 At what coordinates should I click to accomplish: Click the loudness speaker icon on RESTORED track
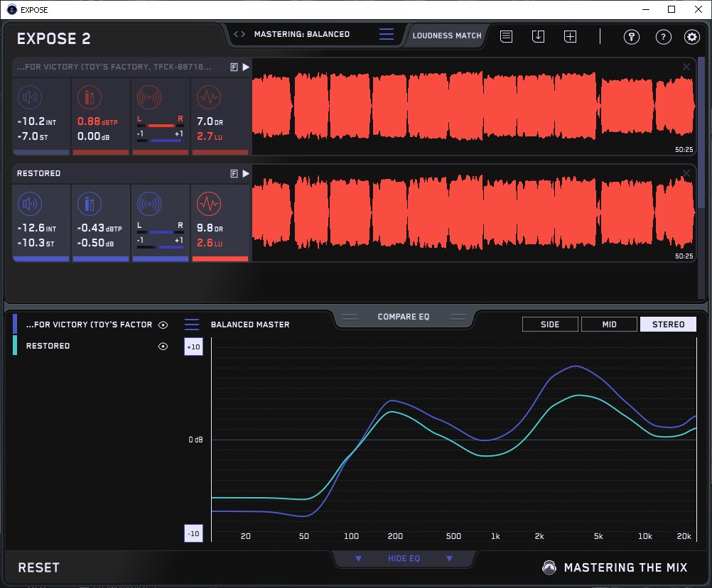pyautogui.click(x=29, y=205)
